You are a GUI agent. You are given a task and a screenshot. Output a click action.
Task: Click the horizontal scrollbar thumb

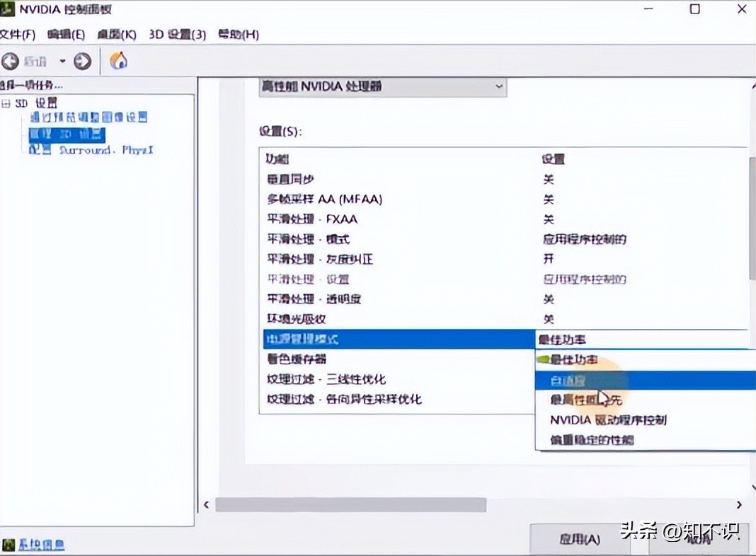click(350, 505)
